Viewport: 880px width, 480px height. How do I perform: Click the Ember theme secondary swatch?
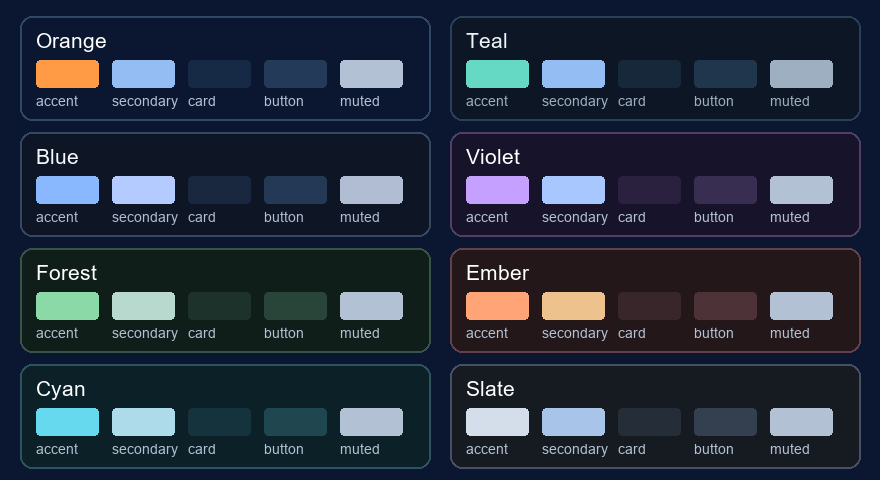pyautogui.click(x=574, y=306)
